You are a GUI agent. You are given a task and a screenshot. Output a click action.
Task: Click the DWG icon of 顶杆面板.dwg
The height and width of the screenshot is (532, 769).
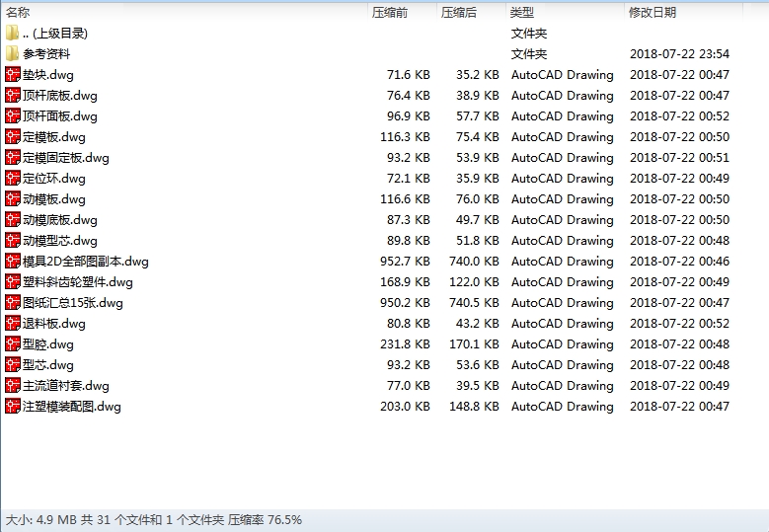(12, 115)
